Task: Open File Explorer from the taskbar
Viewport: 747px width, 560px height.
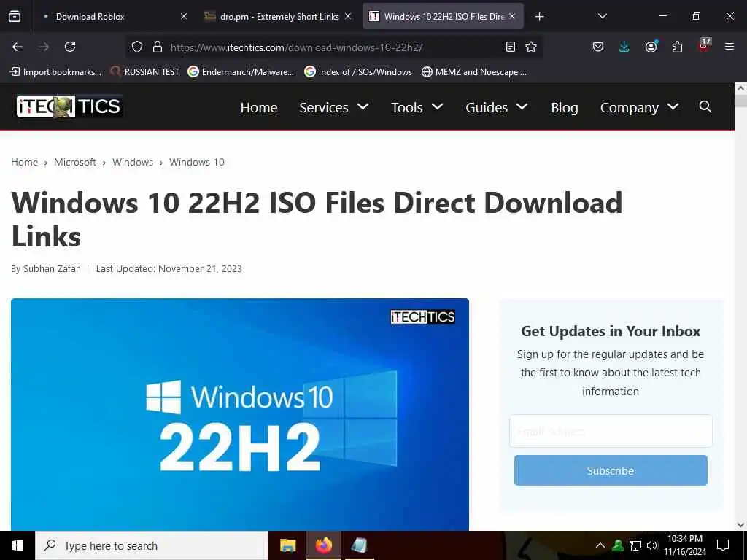Action: tap(287, 545)
